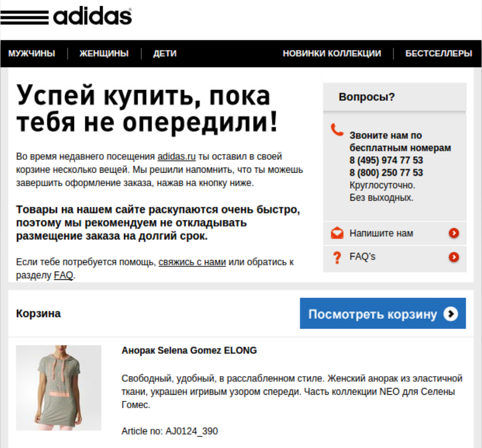Follow the свяжись с нами link
The height and width of the screenshot is (448, 482).
coord(192,262)
